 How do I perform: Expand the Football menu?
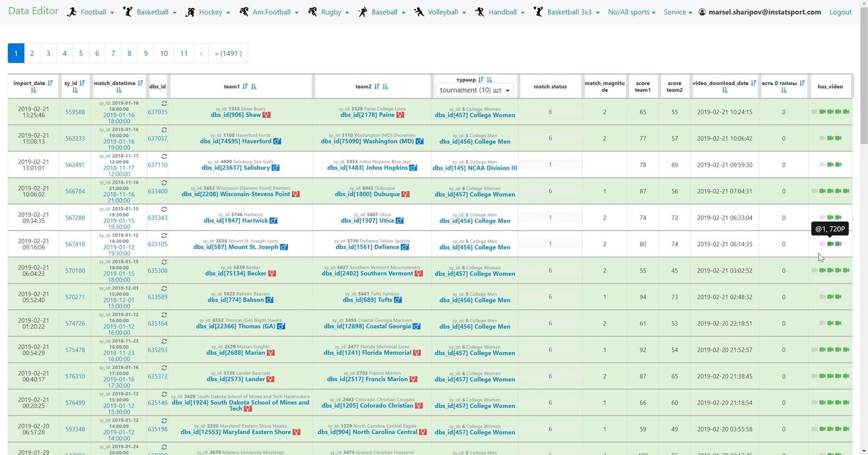tap(91, 12)
